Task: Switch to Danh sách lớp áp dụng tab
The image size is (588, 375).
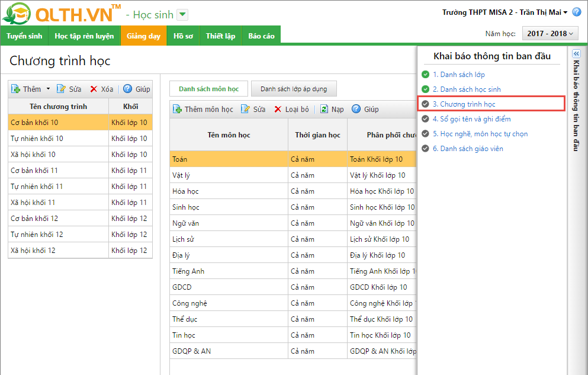Action: 294,89
